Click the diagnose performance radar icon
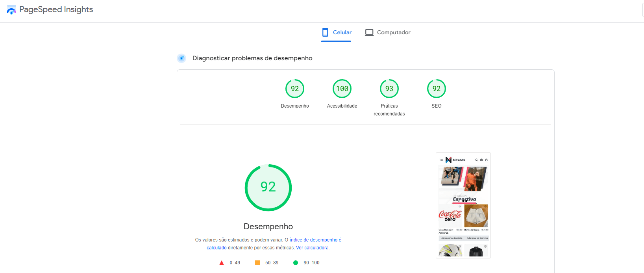 click(181, 58)
